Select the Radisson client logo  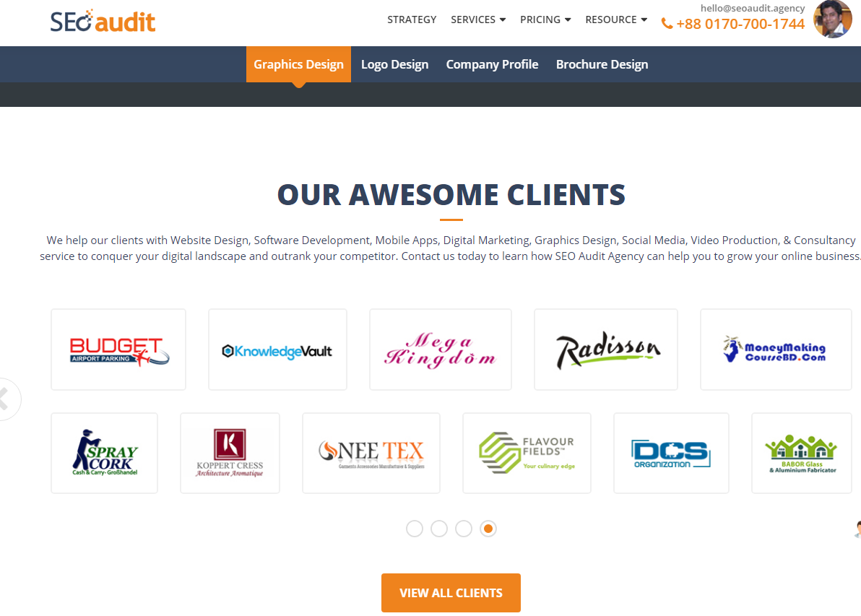[x=606, y=350]
